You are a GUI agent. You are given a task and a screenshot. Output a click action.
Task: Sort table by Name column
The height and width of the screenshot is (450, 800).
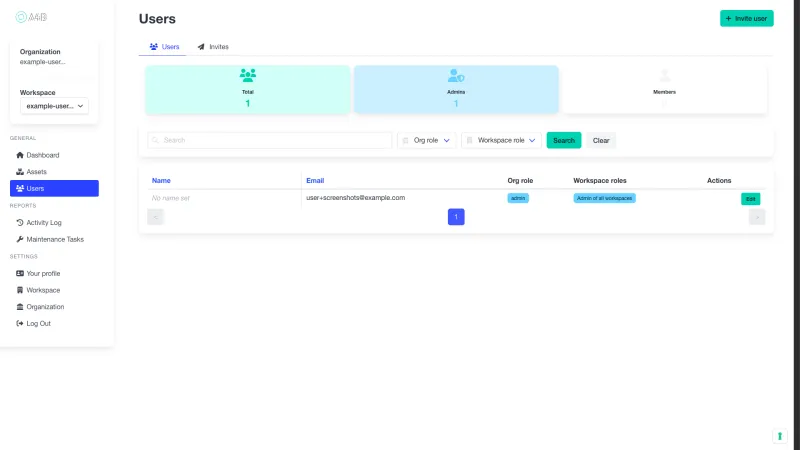[161, 181]
